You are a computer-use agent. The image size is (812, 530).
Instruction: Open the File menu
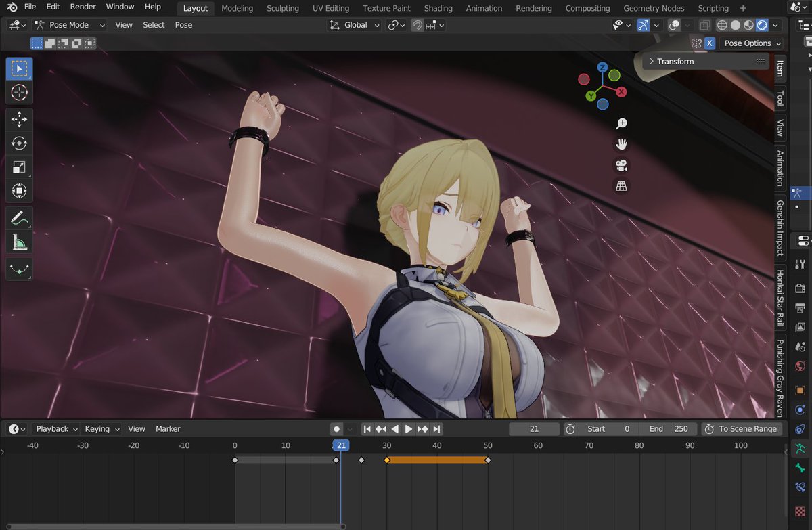(x=30, y=7)
